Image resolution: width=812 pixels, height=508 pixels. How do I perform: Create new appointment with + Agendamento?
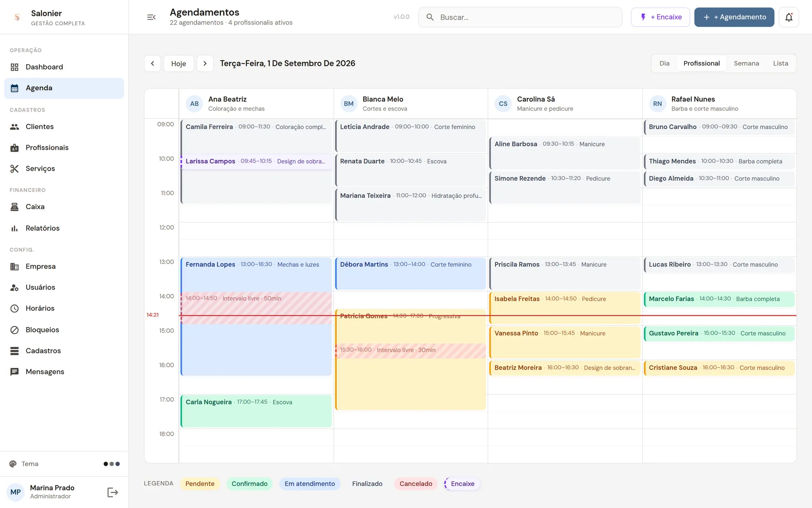click(734, 17)
